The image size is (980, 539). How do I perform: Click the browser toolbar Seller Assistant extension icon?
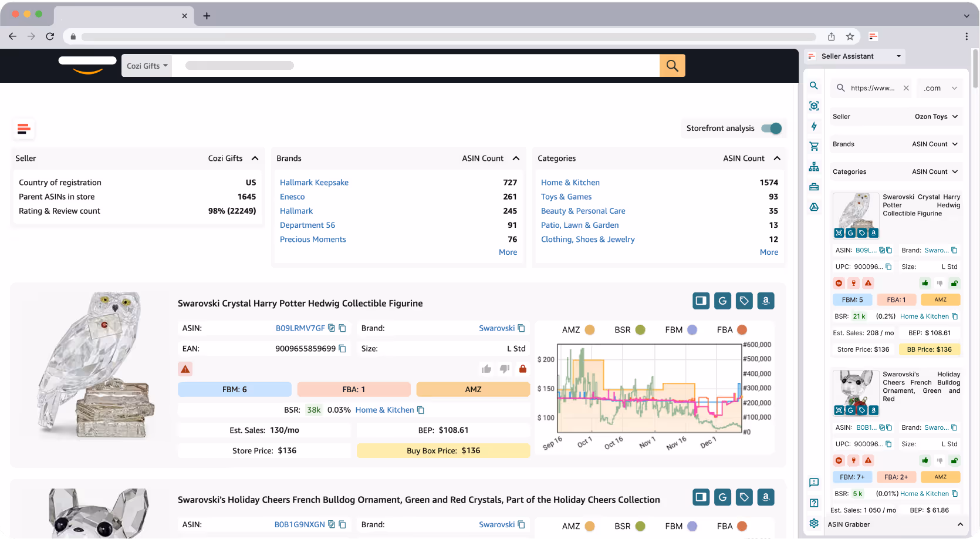pyautogui.click(x=873, y=36)
